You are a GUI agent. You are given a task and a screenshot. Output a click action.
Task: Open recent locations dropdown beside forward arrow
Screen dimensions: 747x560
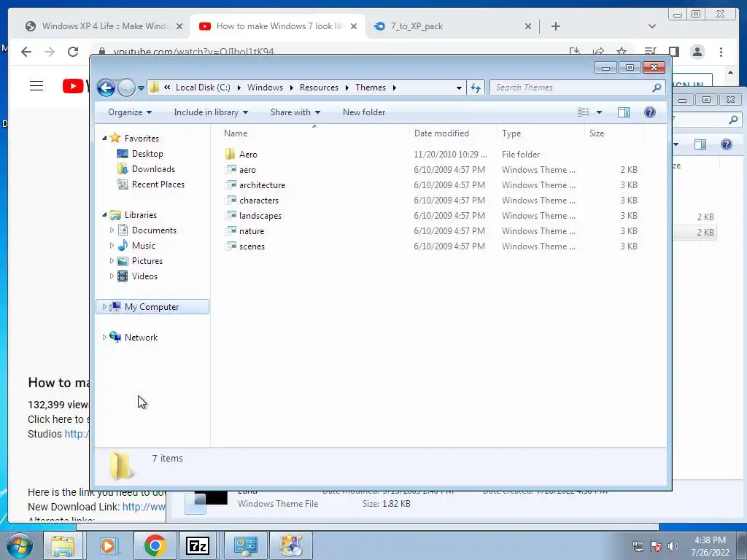(x=141, y=88)
